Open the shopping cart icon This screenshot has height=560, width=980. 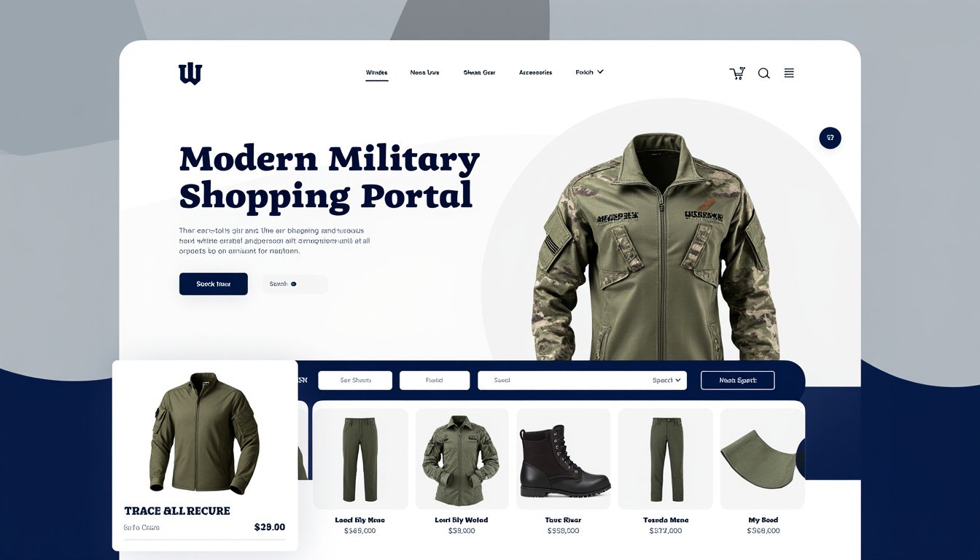(x=737, y=73)
